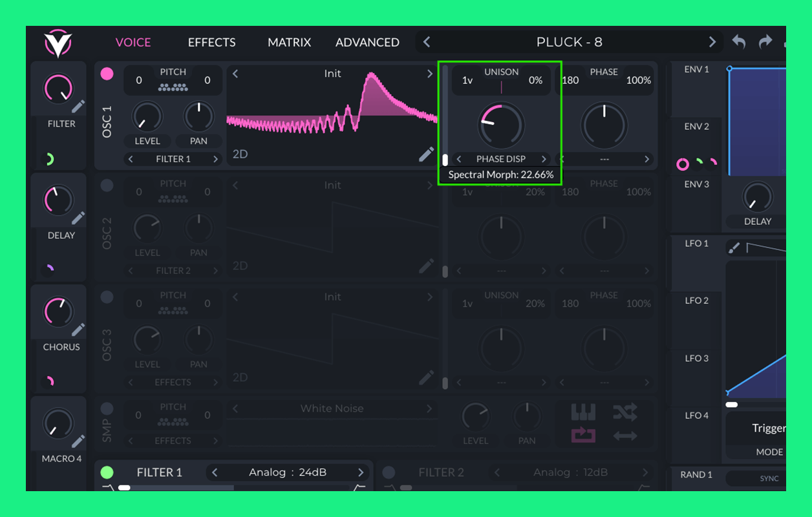Open the Analog : 24dB filter type selector
This screenshot has height=517, width=812.
[288, 472]
